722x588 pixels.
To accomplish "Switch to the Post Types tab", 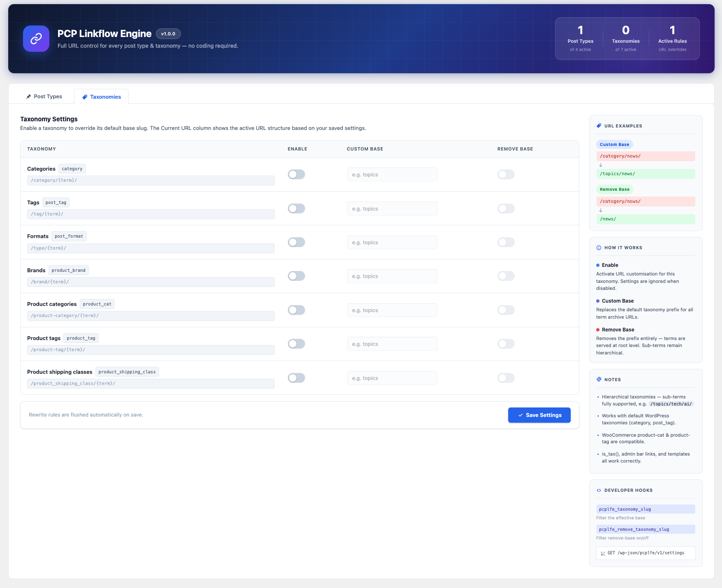I will [x=44, y=97].
